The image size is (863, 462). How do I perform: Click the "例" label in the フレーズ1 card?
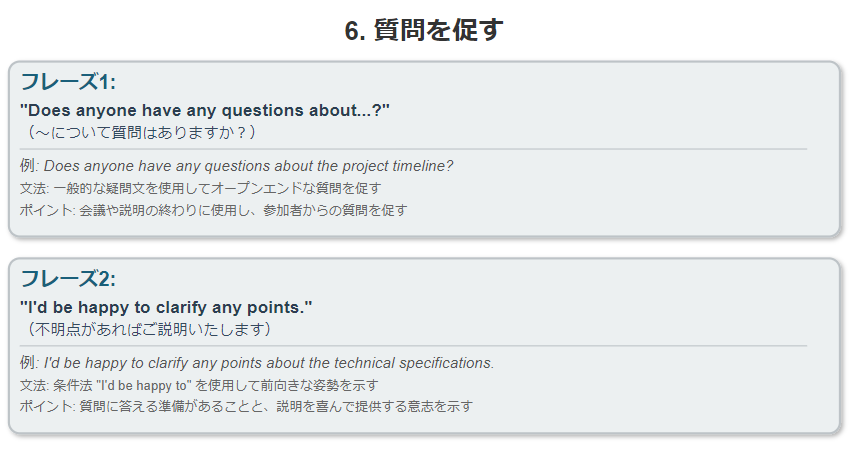27,166
